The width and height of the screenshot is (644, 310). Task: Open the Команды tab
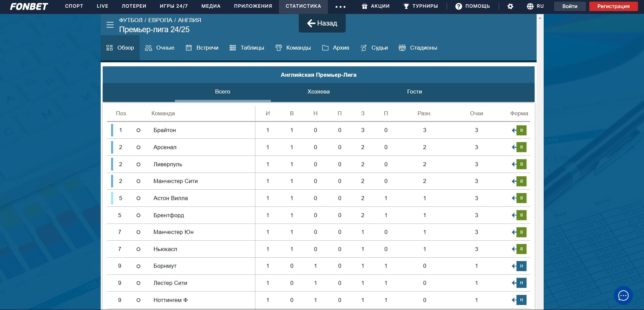pos(293,48)
